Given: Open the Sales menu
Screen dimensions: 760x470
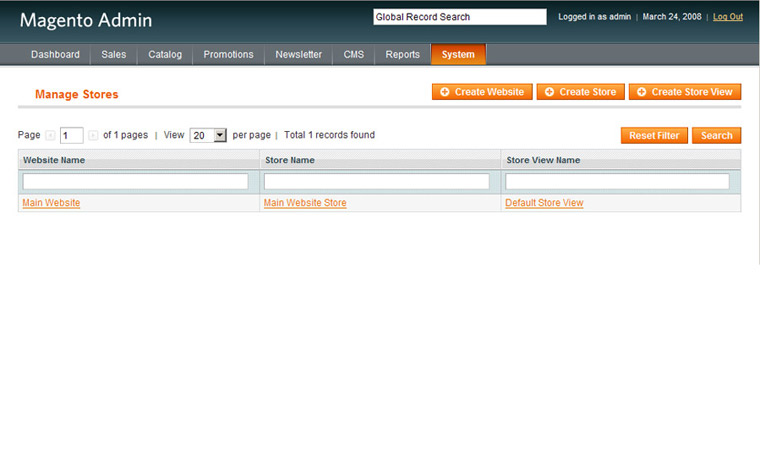Looking at the screenshot, I should coord(113,54).
